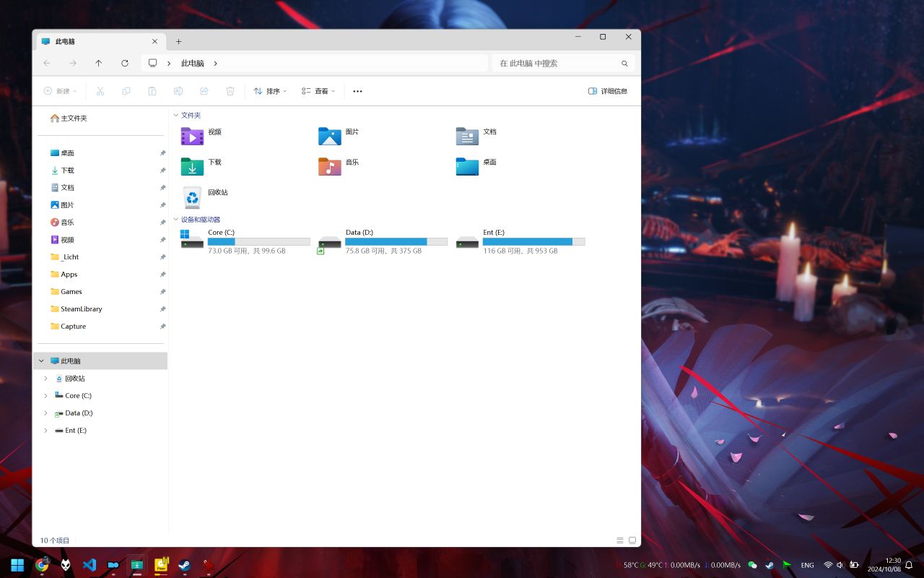Click the copy icon in the toolbar
This screenshot has height=578, width=924.
click(126, 91)
